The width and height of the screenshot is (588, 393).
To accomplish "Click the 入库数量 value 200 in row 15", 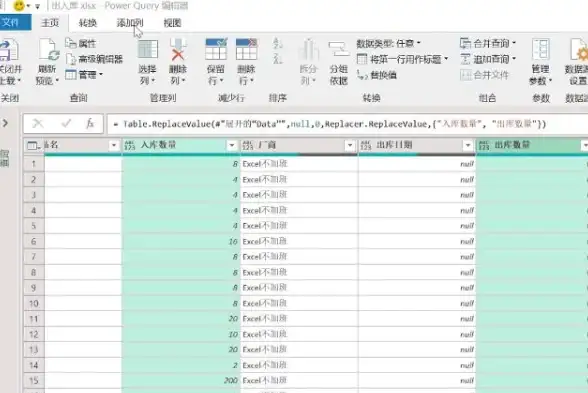I will point(231,380).
